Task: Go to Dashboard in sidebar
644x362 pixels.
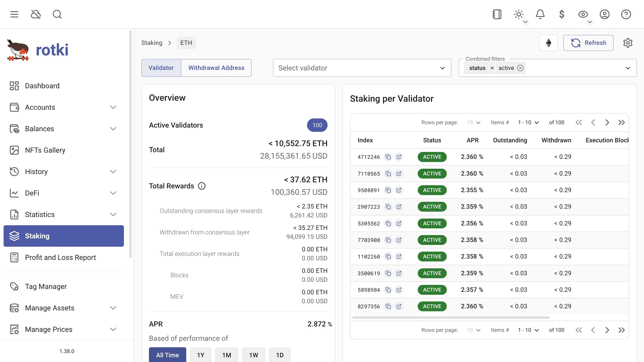Action: (64, 86)
